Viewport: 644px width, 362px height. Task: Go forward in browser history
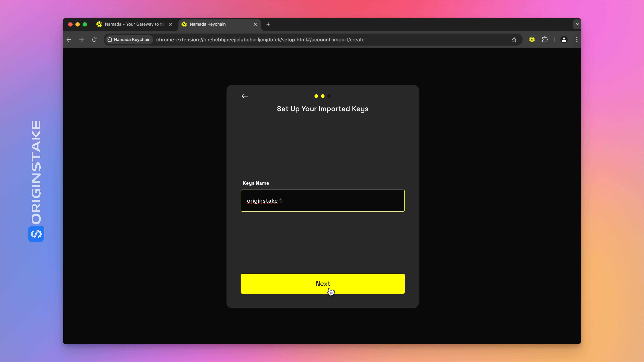click(81, 39)
